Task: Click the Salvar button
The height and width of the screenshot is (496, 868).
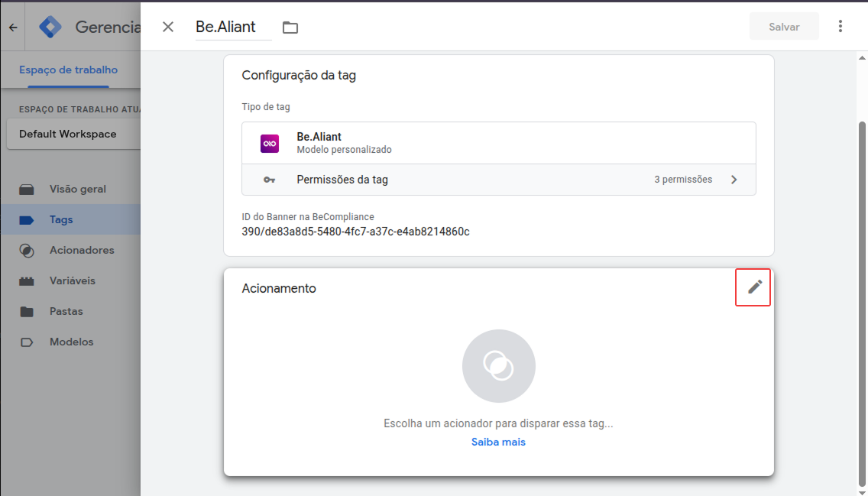Action: click(784, 27)
